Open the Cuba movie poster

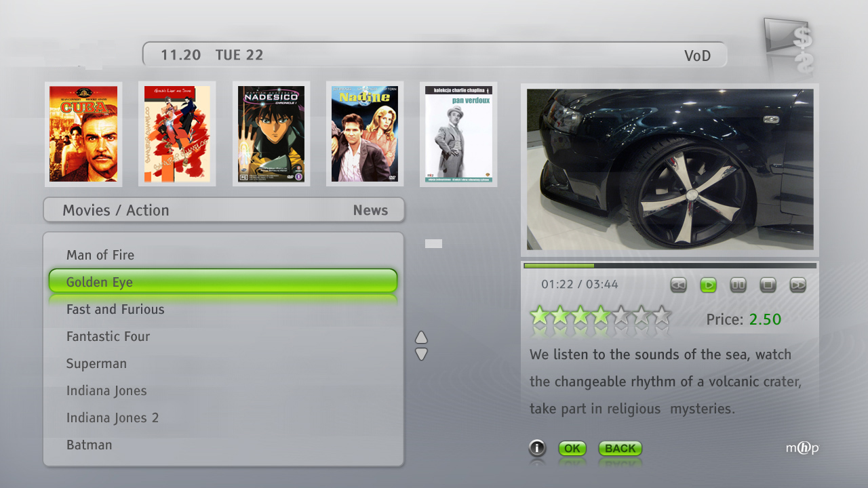tap(83, 134)
